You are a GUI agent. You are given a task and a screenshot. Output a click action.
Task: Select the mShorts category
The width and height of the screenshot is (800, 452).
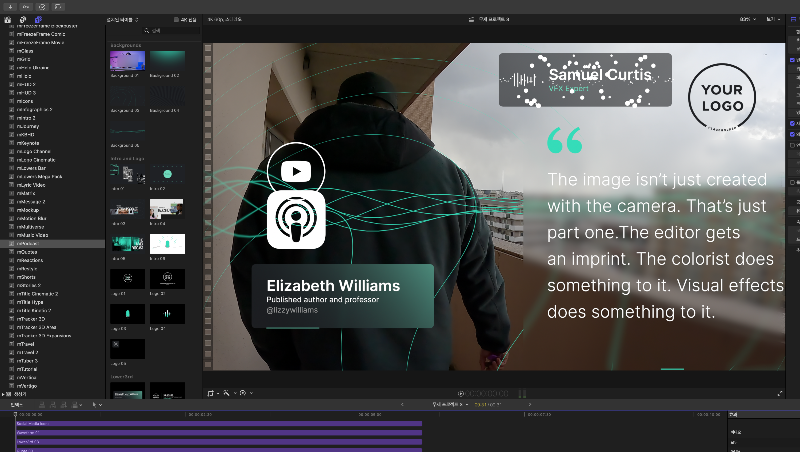[26, 277]
